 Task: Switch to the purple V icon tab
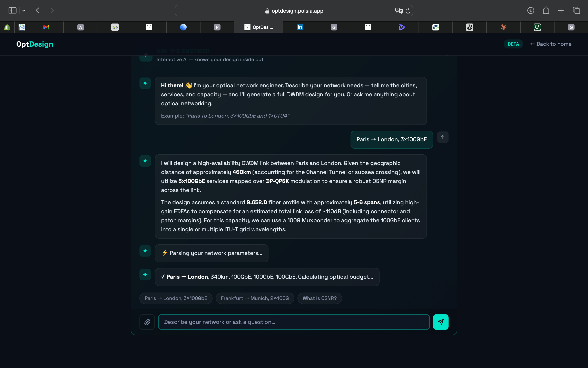pyautogui.click(x=402, y=27)
